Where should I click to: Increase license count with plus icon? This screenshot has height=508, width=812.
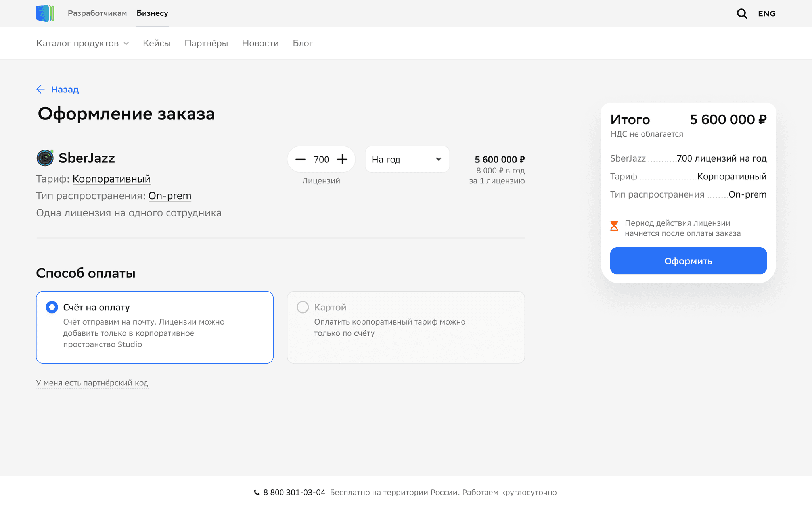pyautogui.click(x=342, y=159)
